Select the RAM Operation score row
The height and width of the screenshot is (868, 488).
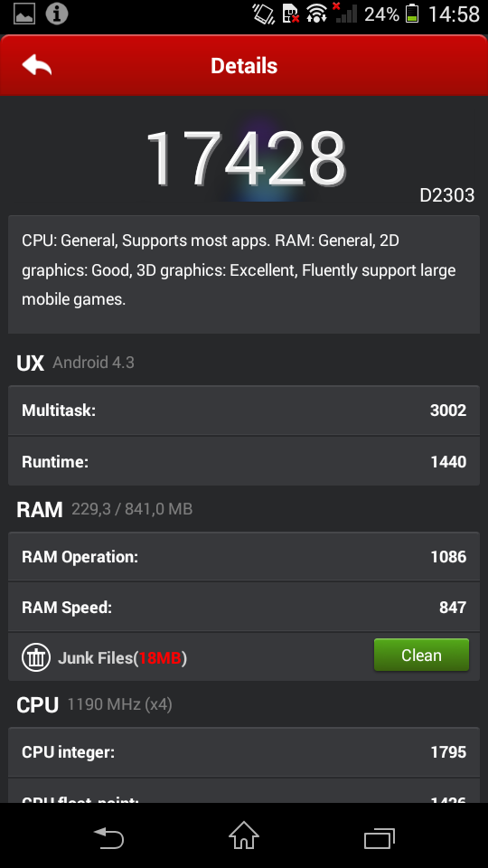(244, 556)
